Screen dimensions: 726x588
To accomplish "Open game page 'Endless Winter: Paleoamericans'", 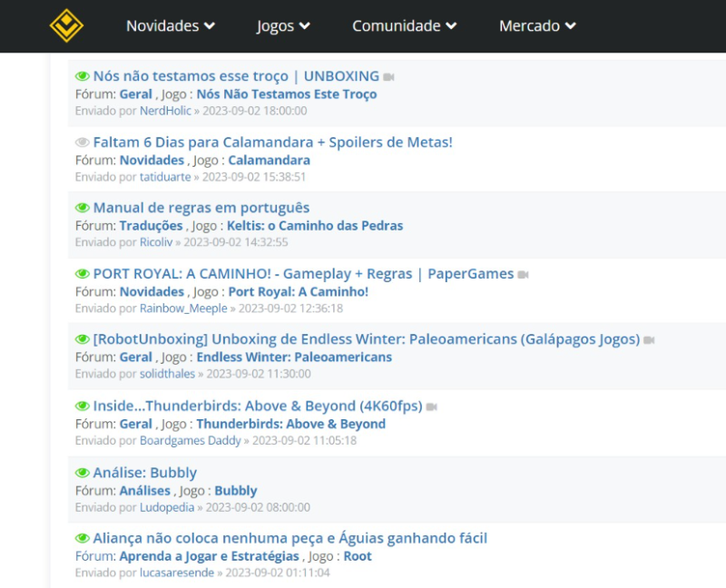I will click(x=294, y=358).
